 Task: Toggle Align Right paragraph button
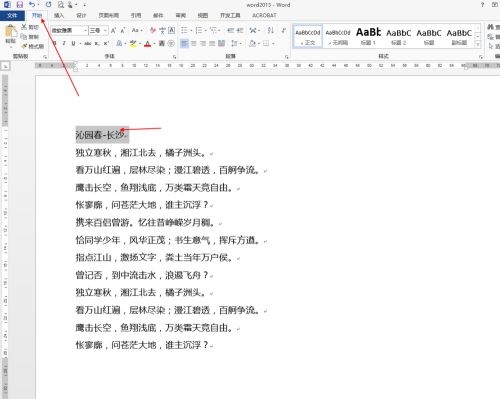[203, 43]
